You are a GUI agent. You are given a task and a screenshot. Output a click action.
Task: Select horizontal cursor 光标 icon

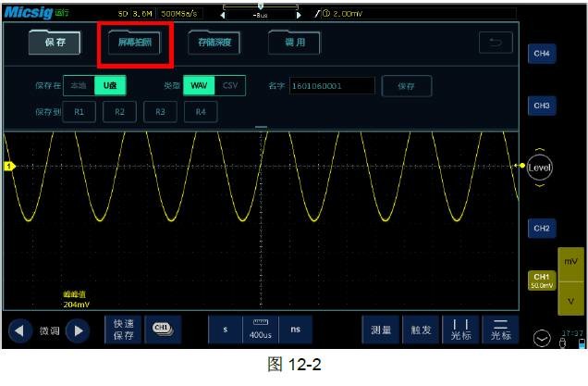[x=500, y=330]
